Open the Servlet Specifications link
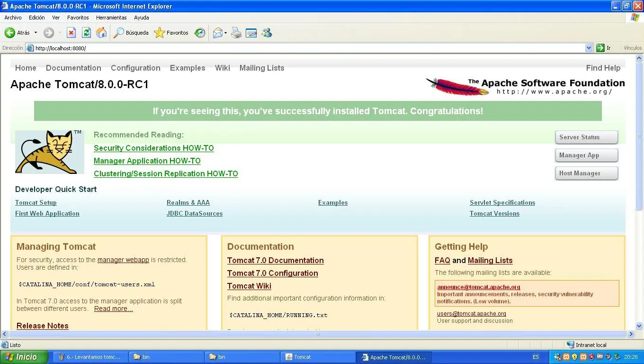 (502, 202)
